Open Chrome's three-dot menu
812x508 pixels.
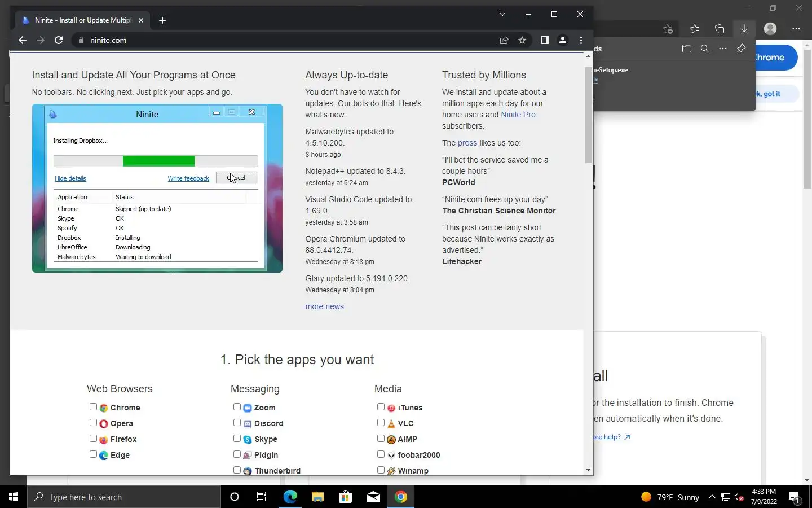581,40
